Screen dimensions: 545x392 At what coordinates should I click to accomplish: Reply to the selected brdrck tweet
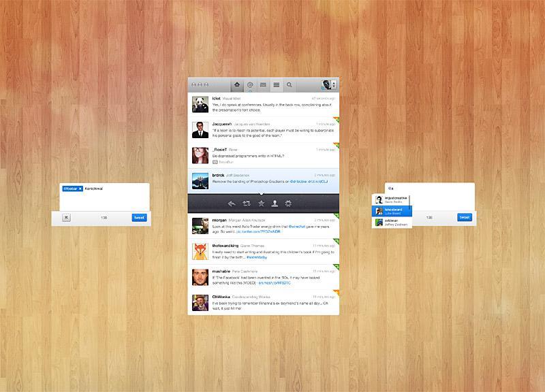(x=232, y=203)
